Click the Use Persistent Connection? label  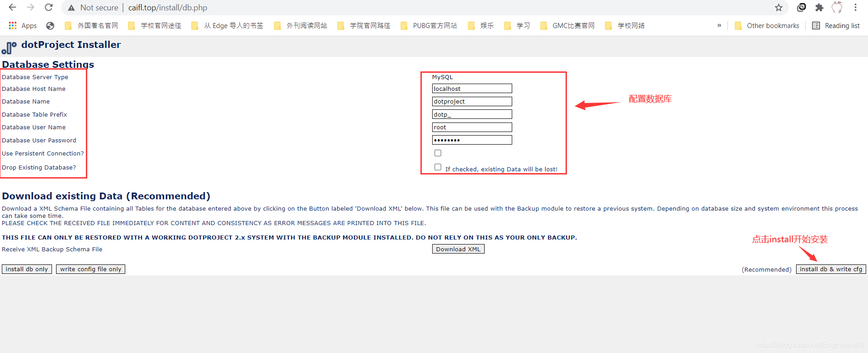tap(42, 153)
